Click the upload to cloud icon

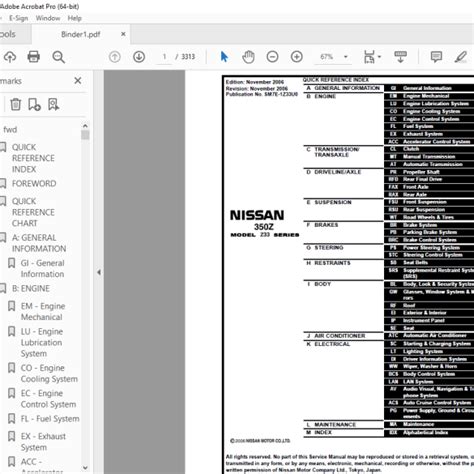point(10,57)
